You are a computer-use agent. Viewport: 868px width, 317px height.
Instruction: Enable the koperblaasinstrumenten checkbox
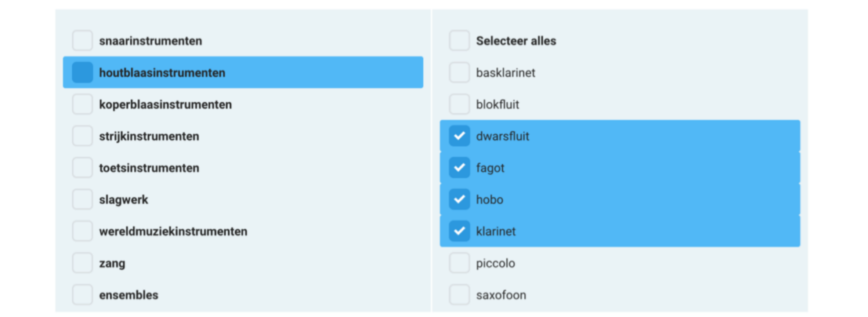82,105
